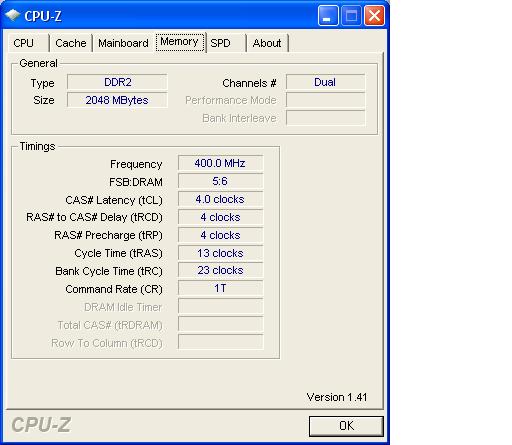Click the FSB:DRAM label
The image size is (512, 445).
pyautogui.click(x=136, y=182)
